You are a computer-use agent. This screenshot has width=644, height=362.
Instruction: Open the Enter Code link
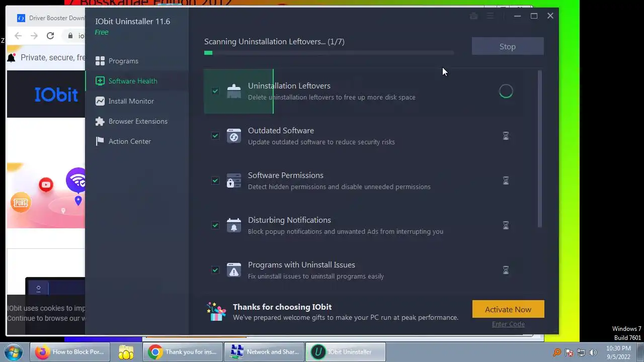508,324
